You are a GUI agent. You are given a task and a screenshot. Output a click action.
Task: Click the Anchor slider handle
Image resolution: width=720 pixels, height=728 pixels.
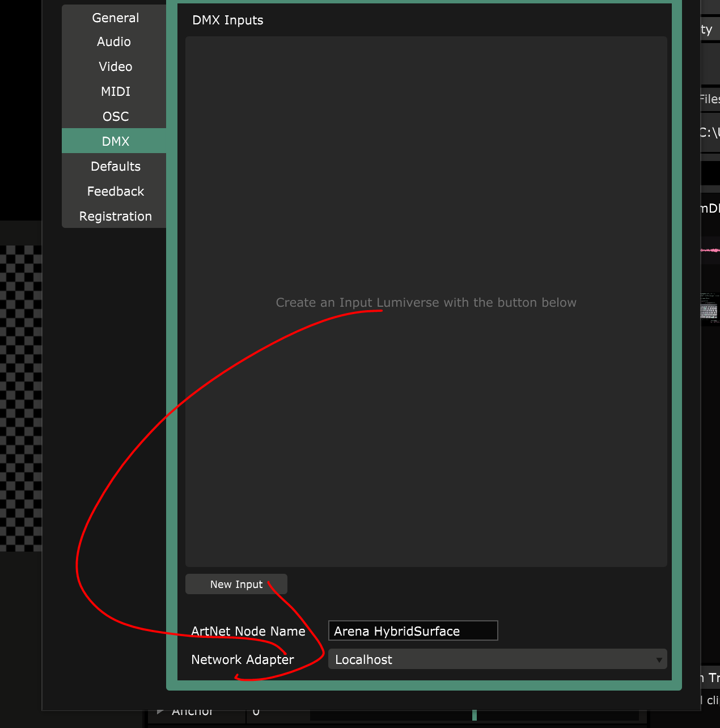(475, 716)
